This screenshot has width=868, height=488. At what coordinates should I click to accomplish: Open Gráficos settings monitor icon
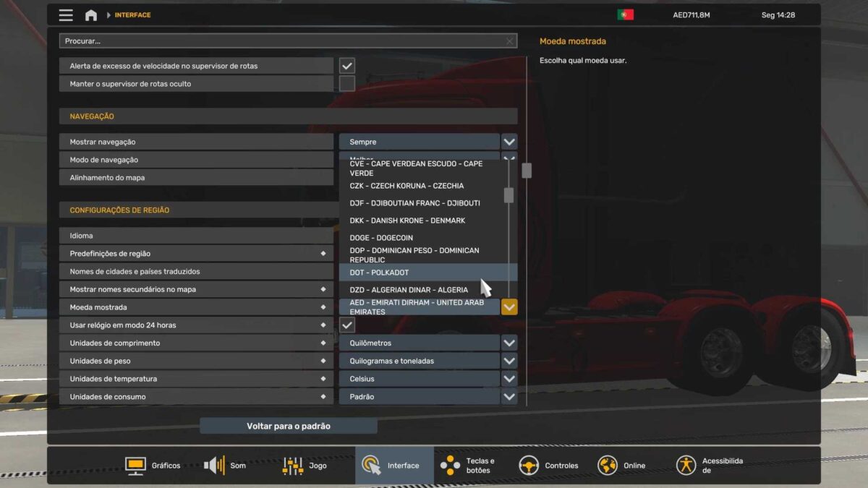135,466
